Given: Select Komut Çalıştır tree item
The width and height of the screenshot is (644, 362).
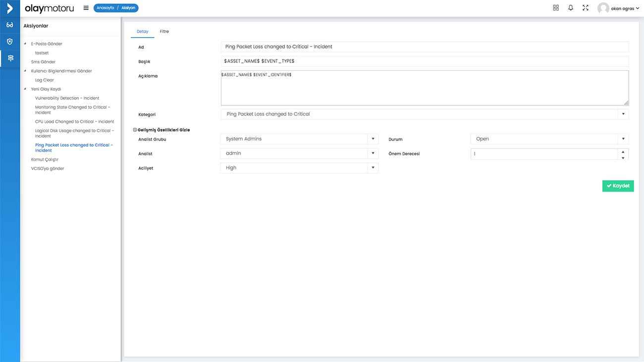Looking at the screenshot, I should [x=45, y=159].
